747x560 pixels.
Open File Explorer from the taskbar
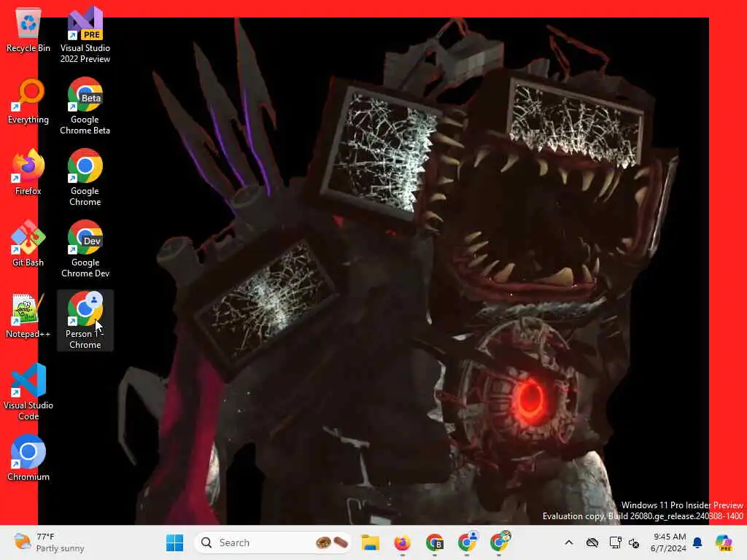coord(370,542)
